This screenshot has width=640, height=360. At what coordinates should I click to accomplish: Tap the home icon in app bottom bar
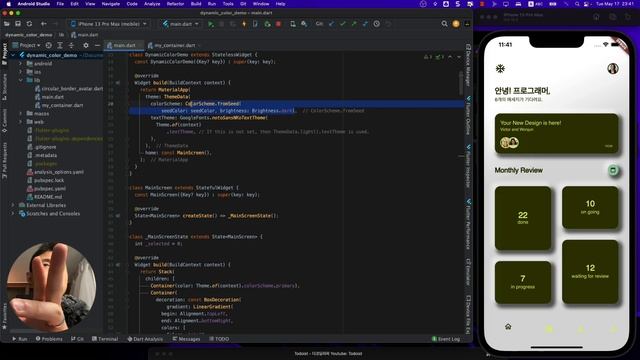[508, 327]
